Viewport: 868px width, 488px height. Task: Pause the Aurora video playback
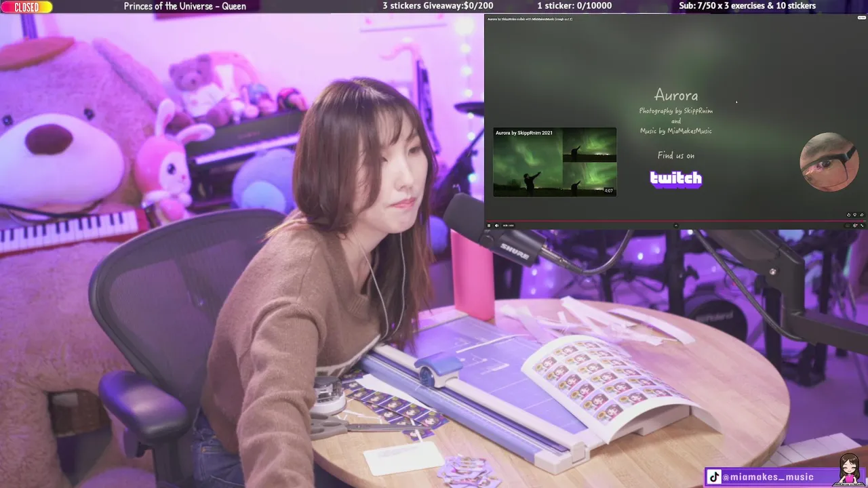[x=489, y=225]
